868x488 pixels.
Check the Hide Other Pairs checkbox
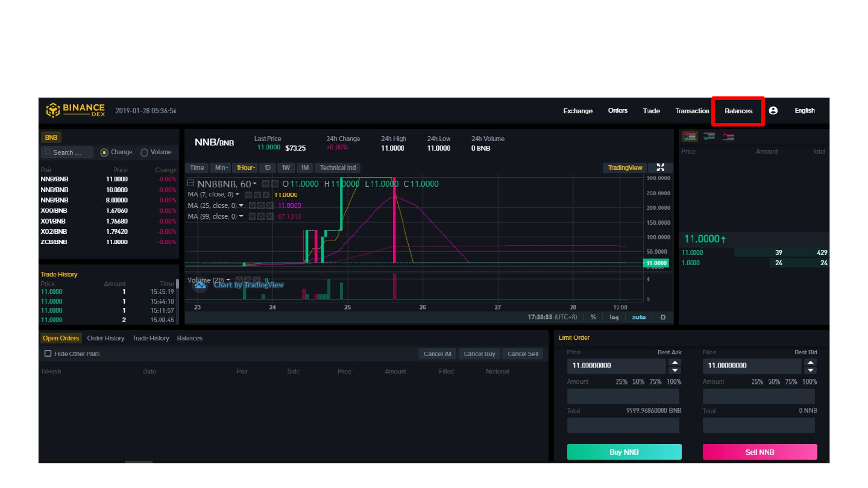coord(48,354)
